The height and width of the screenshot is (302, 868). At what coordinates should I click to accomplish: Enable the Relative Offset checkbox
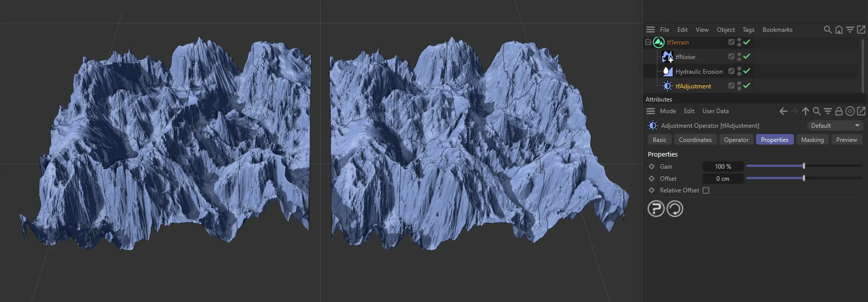pyautogui.click(x=706, y=190)
